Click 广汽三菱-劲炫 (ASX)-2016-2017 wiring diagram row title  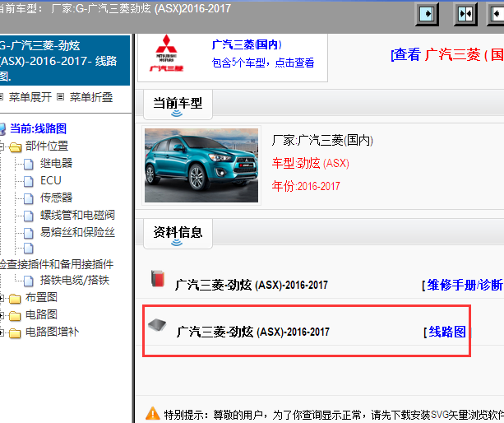(253, 332)
